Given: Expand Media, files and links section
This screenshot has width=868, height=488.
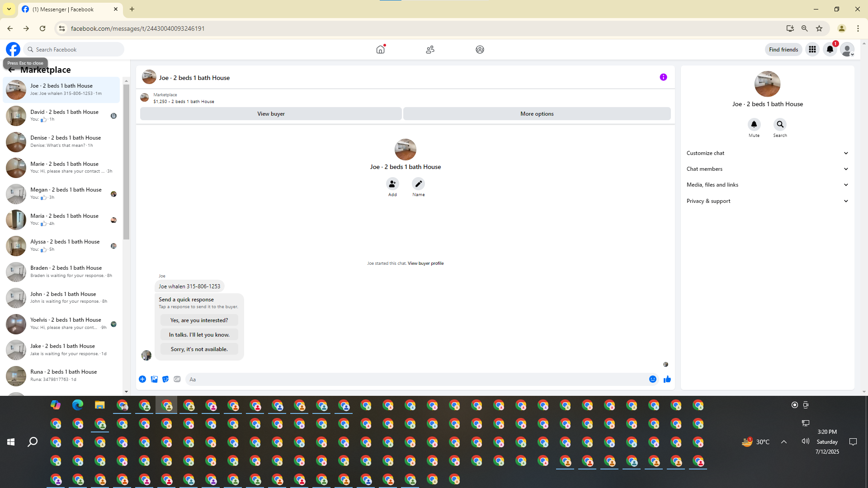Looking at the screenshot, I should pyautogui.click(x=767, y=185).
